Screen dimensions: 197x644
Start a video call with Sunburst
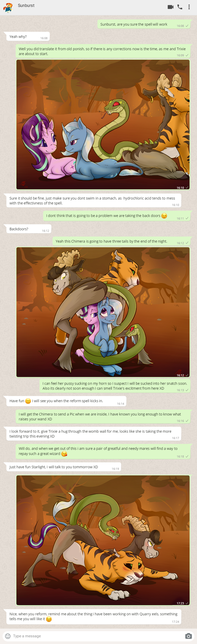(x=171, y=7)
